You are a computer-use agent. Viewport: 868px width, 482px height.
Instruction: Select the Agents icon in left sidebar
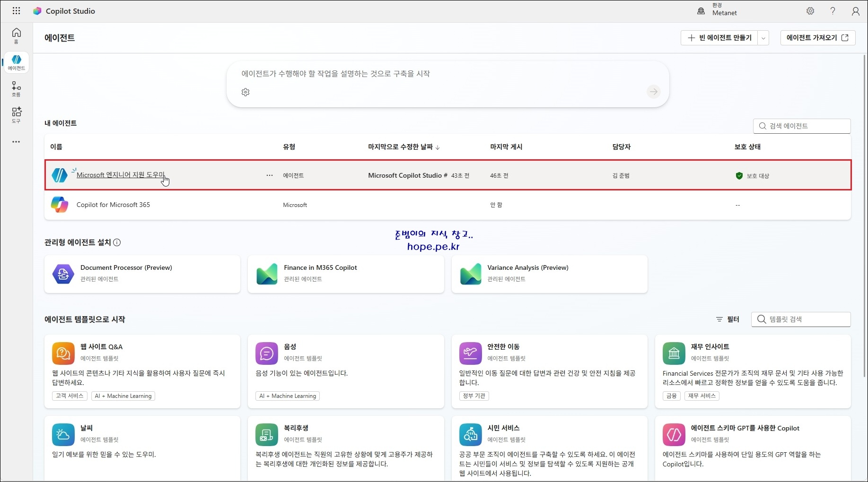pyautogui.click(x=17, y=62)
